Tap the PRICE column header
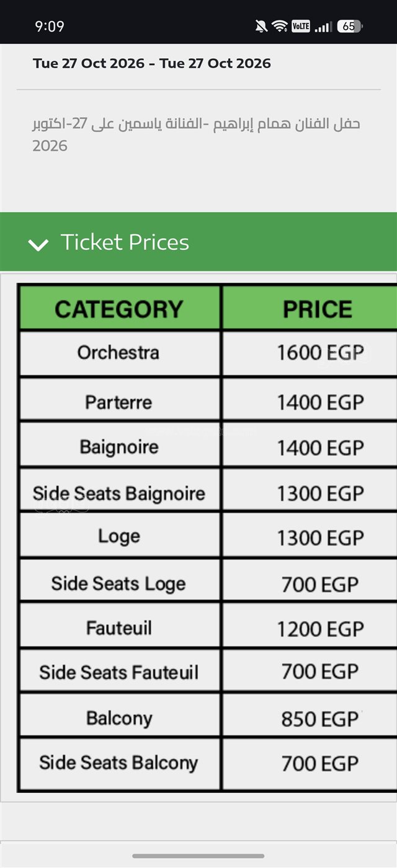Image resolution: width=397 pixels, height=868 pixels. click(x=318, y=309)
